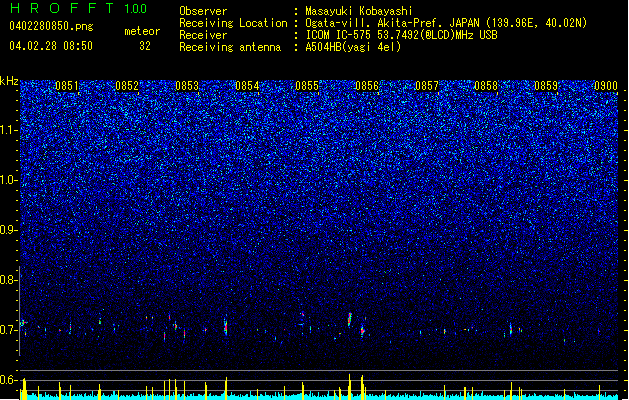Click the 1.1 kHz axis label
This screenshot has width=629, height=400.
tap(8, 130)
